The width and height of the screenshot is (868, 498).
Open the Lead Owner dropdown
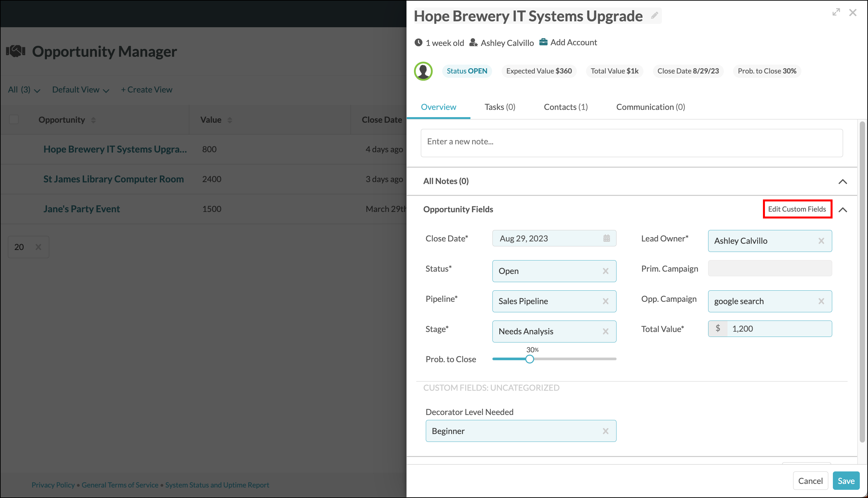(x=770, y=241)
